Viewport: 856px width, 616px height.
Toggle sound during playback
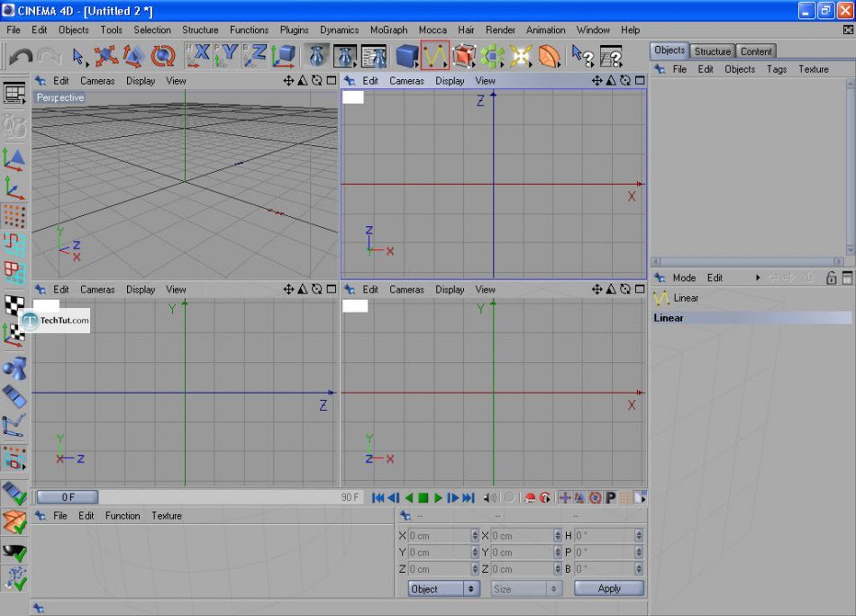[x=490, y=498]
